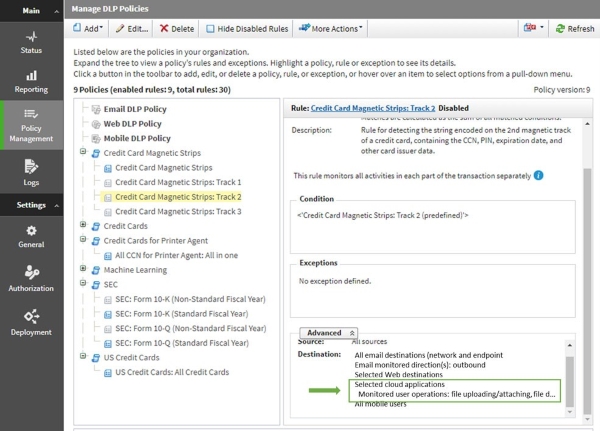Go to the Deployment page

coord(31,322)
